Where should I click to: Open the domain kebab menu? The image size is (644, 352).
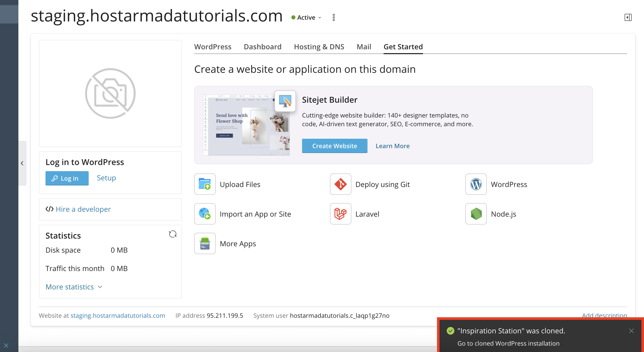tap(333, 17)
